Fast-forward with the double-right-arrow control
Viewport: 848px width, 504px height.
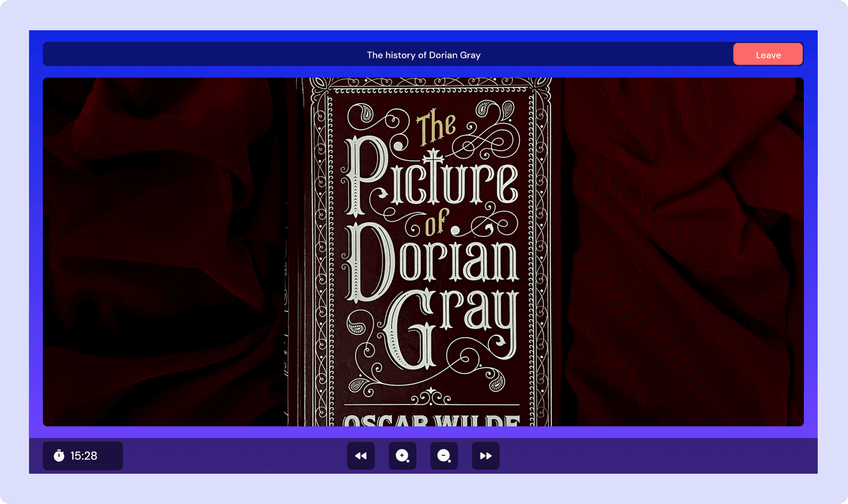click(x=486, y=456)
